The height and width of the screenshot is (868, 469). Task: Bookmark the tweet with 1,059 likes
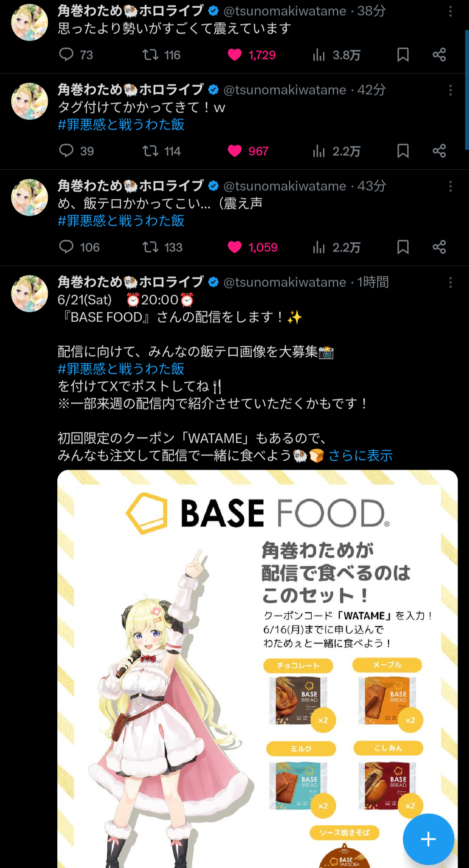[402, 247]
